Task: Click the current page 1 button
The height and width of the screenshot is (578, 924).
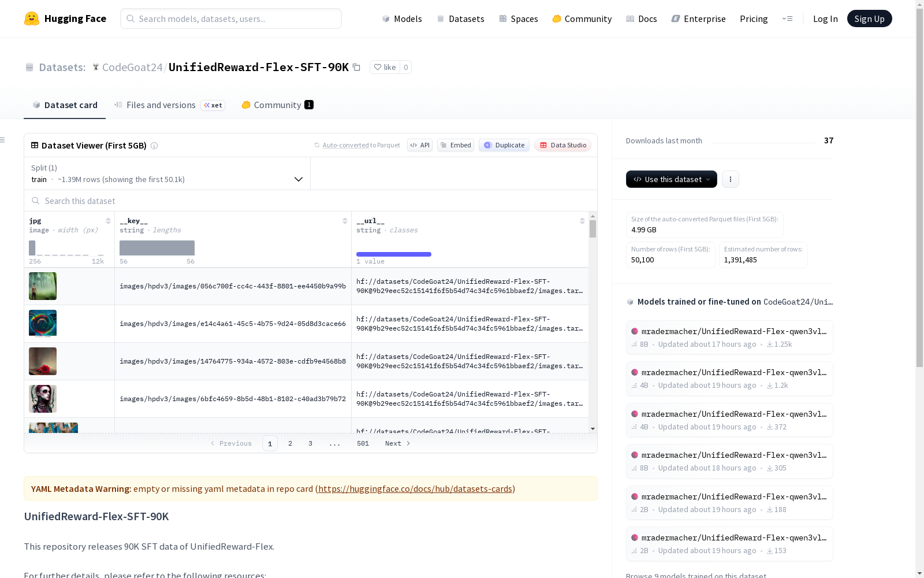Action: click(270, 443)
